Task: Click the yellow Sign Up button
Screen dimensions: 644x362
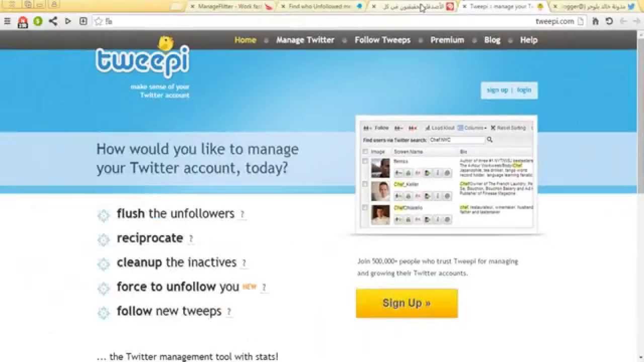Action: pos(407,303)
